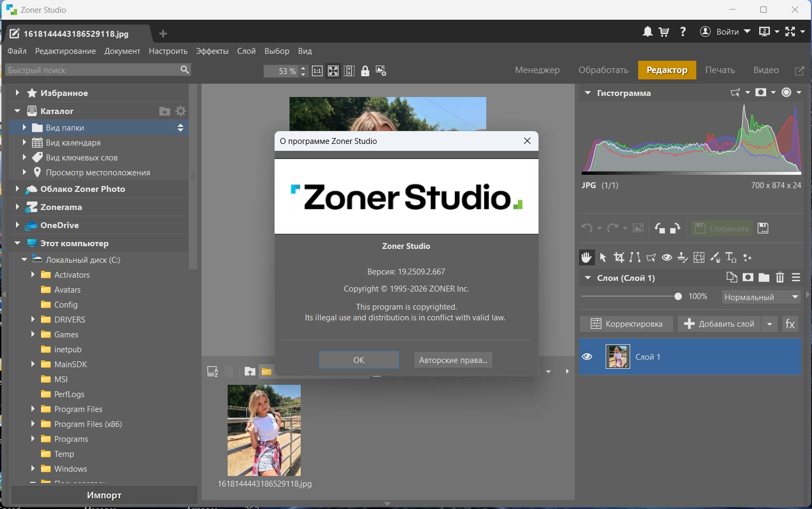Collapse the Слои panel
Viewport: 812px width, 509px height.
pos(588,278)
